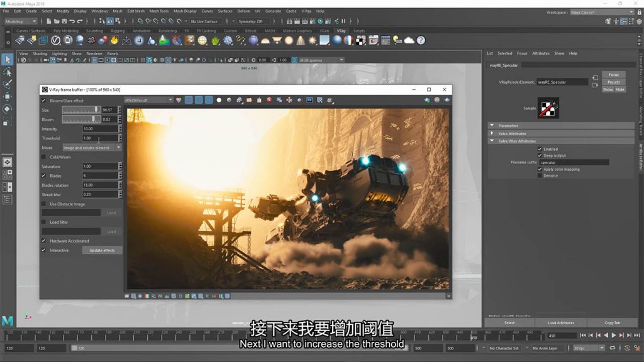Viewport: 644px width, 362px height.
Task: Toggle the Blades checkbox
Action: click(x=43, y=176)
